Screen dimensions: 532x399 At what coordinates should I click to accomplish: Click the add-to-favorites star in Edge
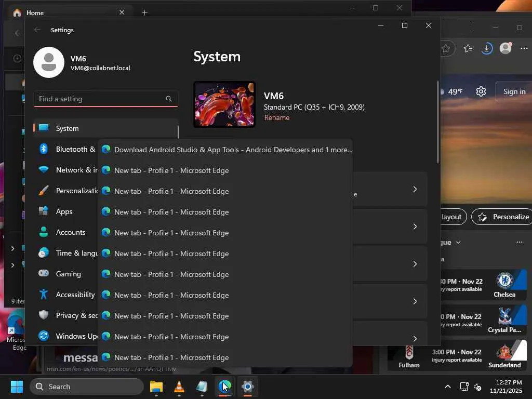point(446,48)
